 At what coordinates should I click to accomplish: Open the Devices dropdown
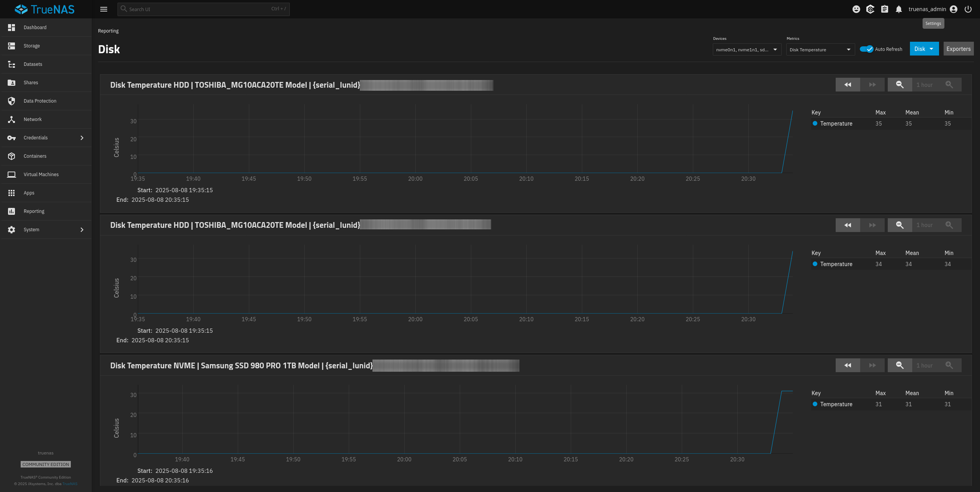click(x=747, y=49)
